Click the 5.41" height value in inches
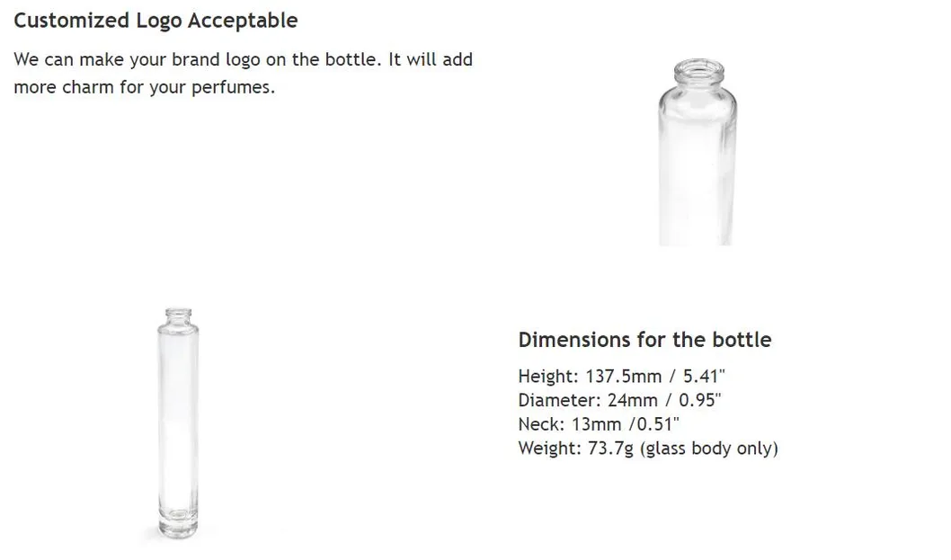 click(x=700, y=377)
